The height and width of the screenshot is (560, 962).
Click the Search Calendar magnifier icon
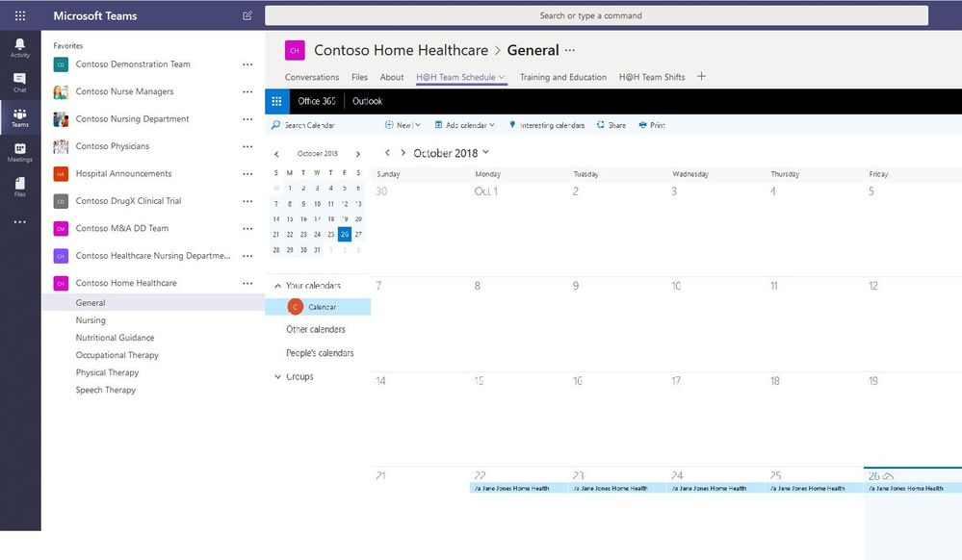pyautogui.click(x=276, y=125)
